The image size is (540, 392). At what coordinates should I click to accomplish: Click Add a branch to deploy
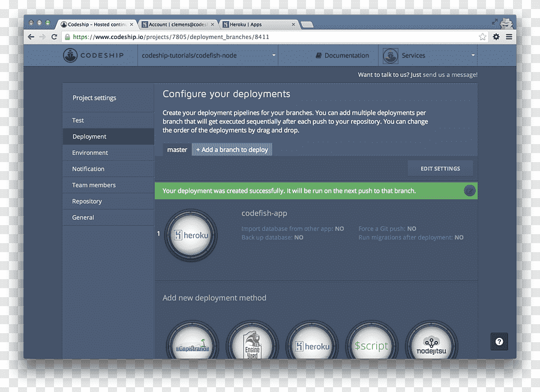coord(232,149)
